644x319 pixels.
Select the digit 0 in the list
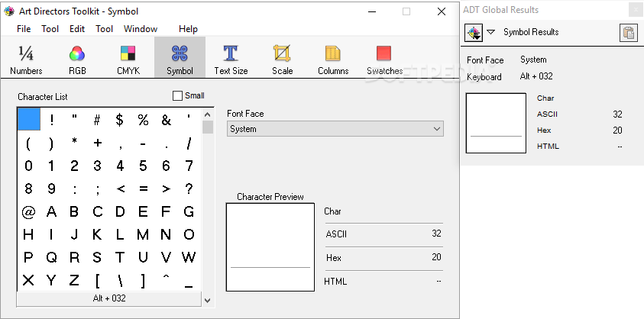tap(28, 166)
